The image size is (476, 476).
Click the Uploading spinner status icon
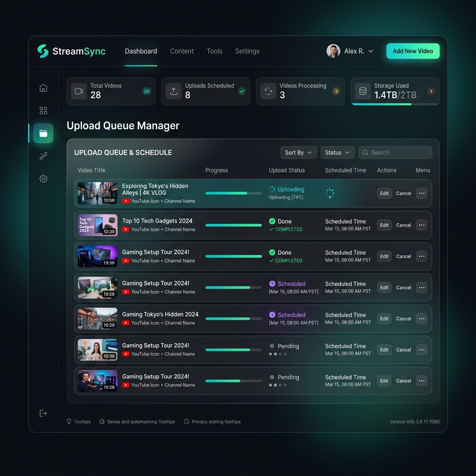(272, 189)
